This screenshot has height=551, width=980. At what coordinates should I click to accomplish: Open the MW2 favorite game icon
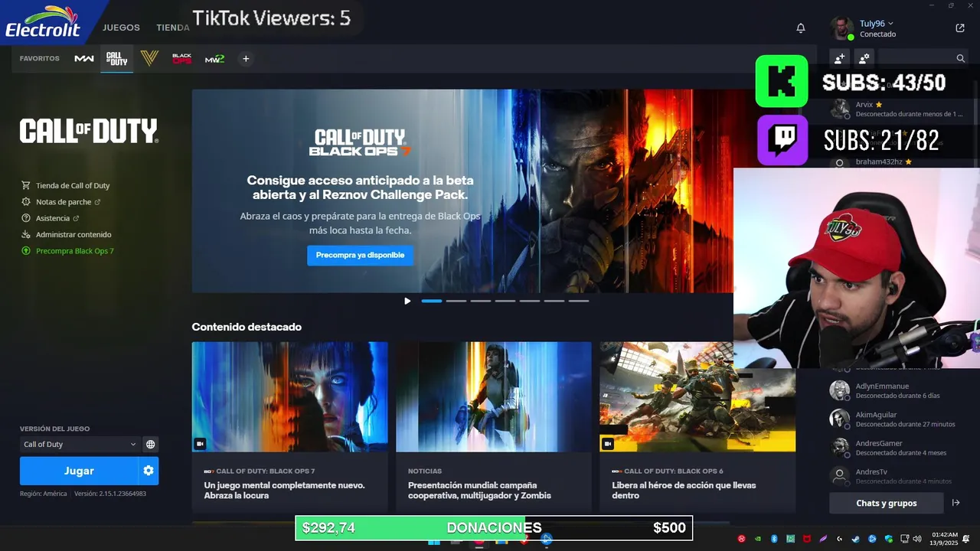214,59
